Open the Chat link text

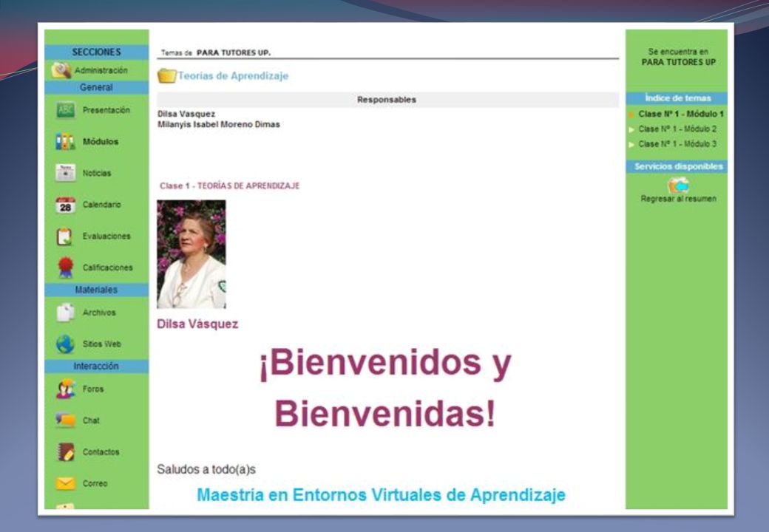pyautogui.click(x=91, y=420)
